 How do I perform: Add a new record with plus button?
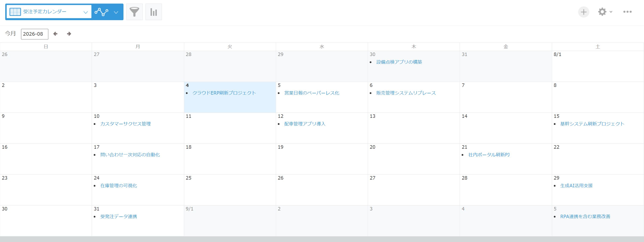point(583,12)
